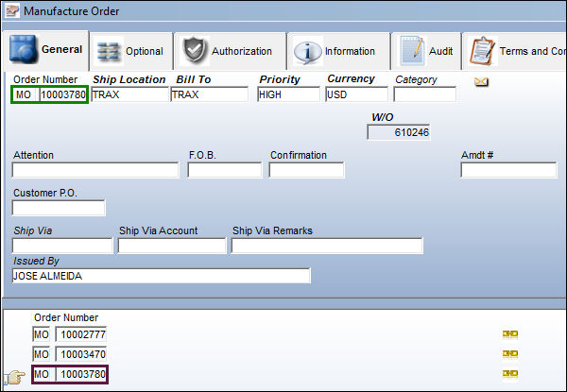Click the Issued By field JOSE ALMEIDA
Screen dimensions: 567x392
coord(162,276)
